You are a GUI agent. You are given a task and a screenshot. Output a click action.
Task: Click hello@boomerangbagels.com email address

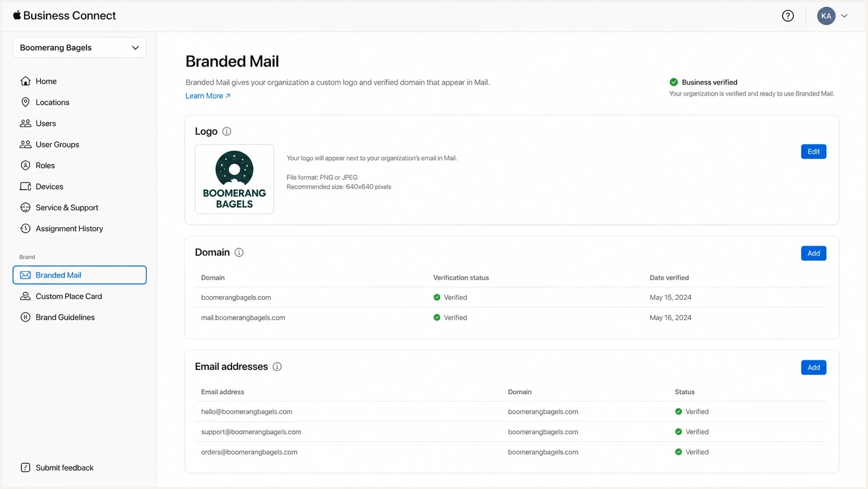coord(247,412)
